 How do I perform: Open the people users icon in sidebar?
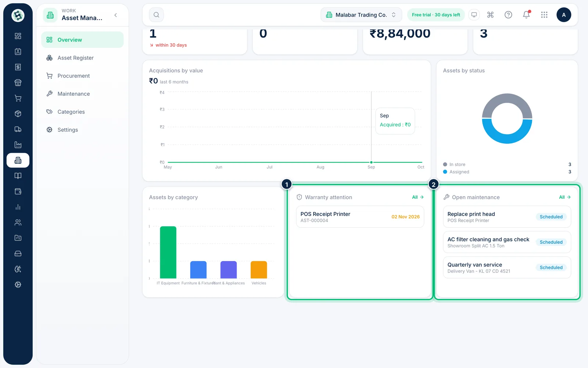[18, 223]
